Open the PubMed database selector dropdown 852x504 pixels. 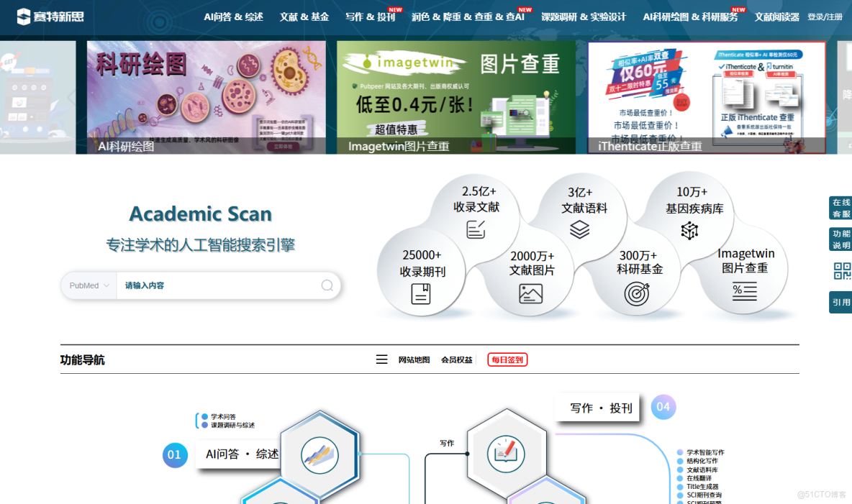click(87, 285)
